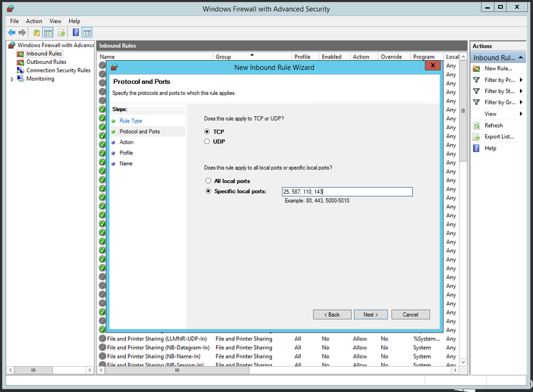Click status icon of NB-Name-In rule row

pyautogui.click(x=102, y=356)
